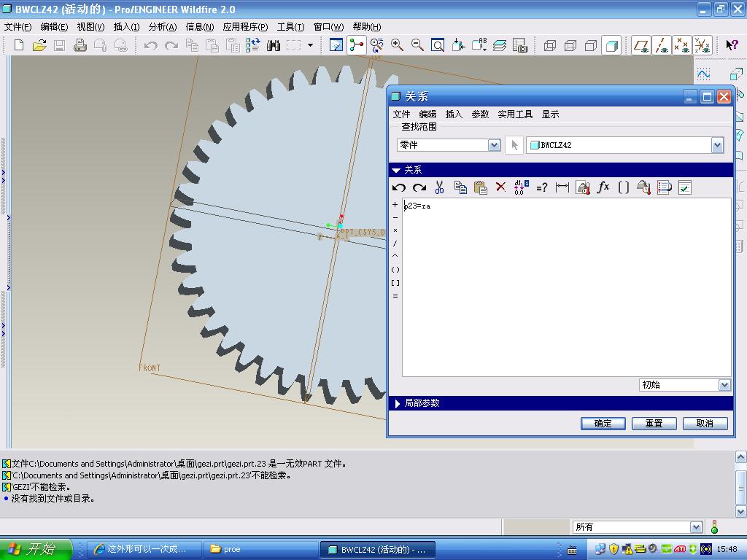Click the context-sensitive Help arrow icon
Screen dimensions: 747x560
point(731,45)
